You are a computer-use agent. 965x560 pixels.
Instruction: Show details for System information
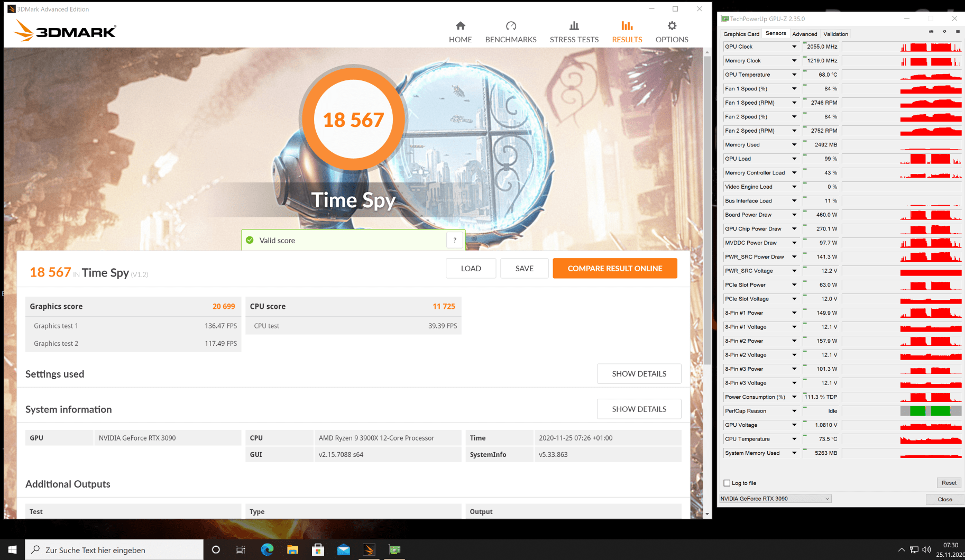pyautogui.click(x=639, y=409)
